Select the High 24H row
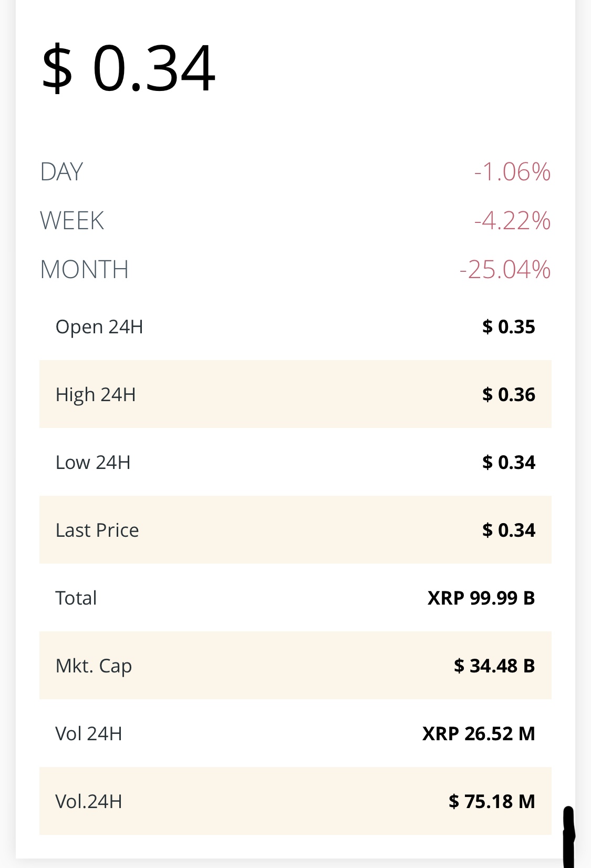 [295, 394]
